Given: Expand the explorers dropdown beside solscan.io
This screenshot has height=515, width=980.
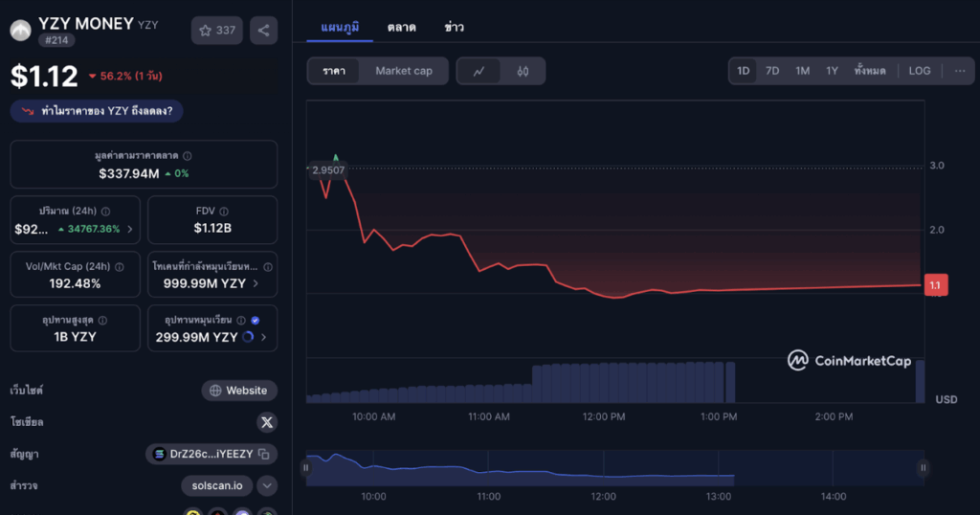Looking at the screenshot, I should point(267,485).
